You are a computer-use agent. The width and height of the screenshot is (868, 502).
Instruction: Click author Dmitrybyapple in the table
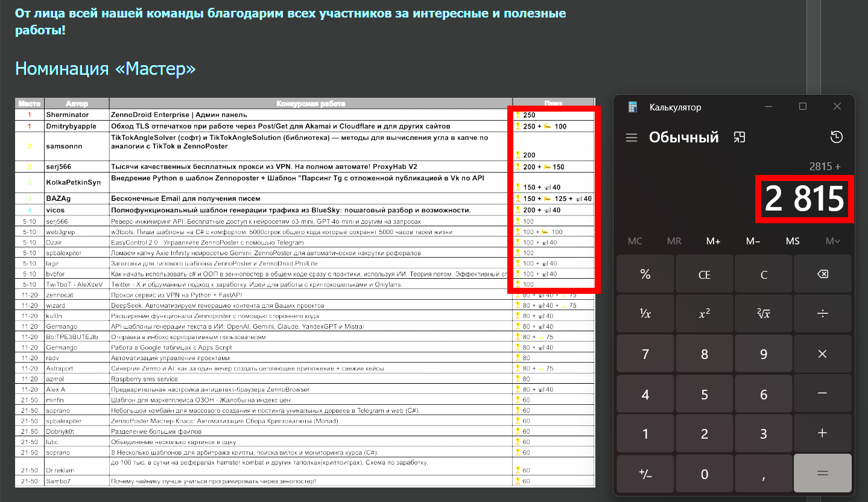tap(72, 126)
